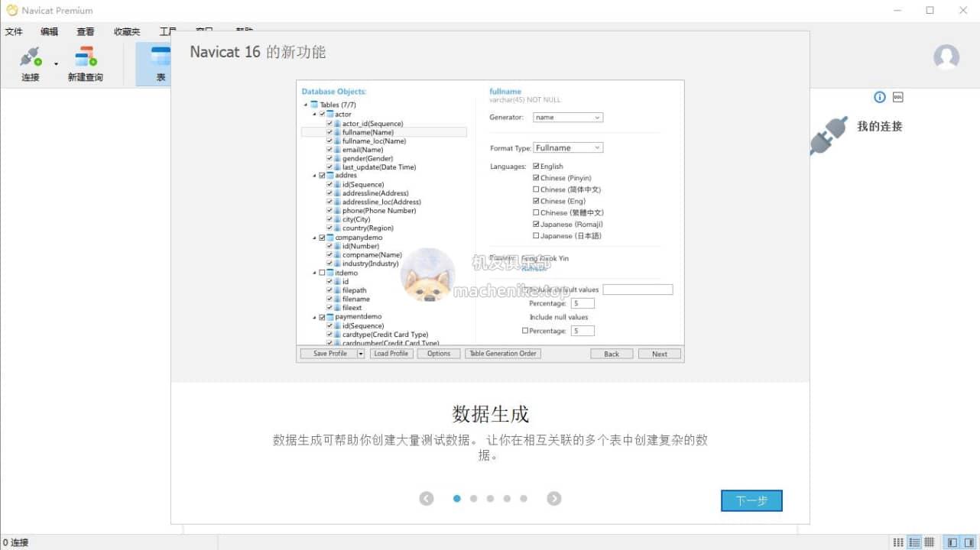The image size is (980, 550).
Task: Select the third pagination dot
Action: [x=490, y=499]
